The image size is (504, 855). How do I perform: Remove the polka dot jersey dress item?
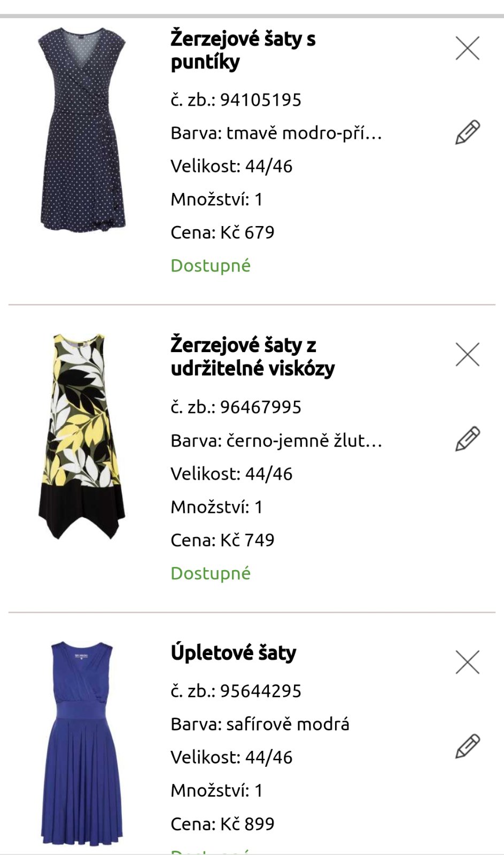[x=467, y=48]
